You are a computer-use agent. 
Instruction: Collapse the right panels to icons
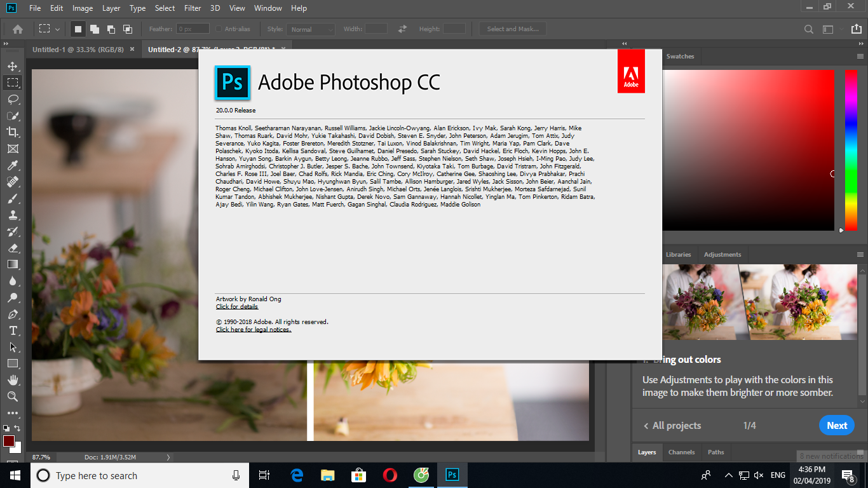(861, 44)
